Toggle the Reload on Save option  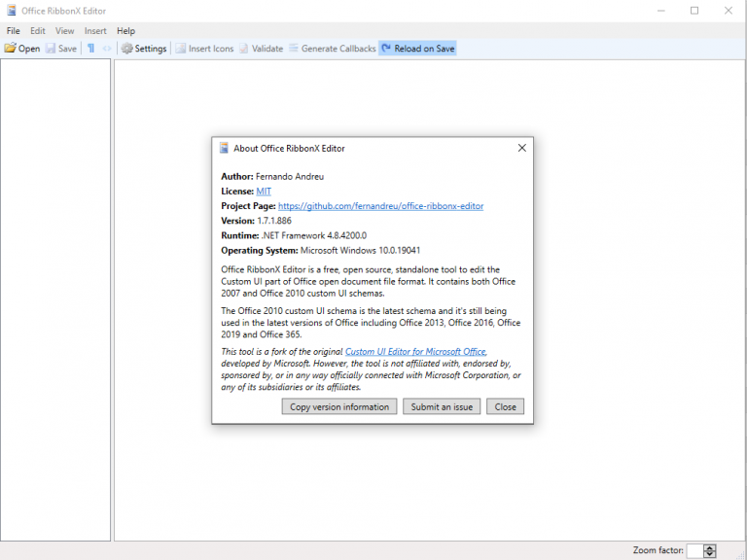pyautogui.click(x=417, y=49)
